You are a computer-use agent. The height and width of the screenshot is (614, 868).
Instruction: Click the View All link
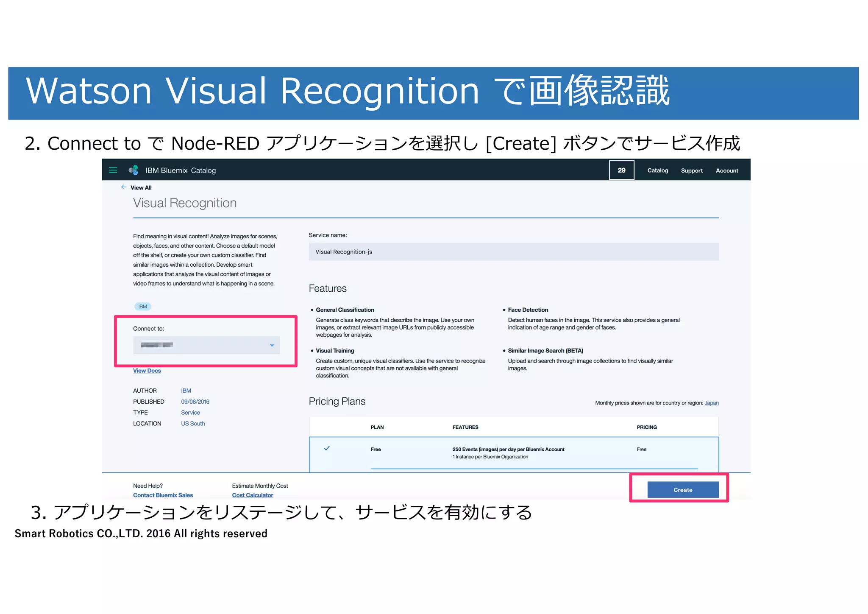[x=141, y=187]
